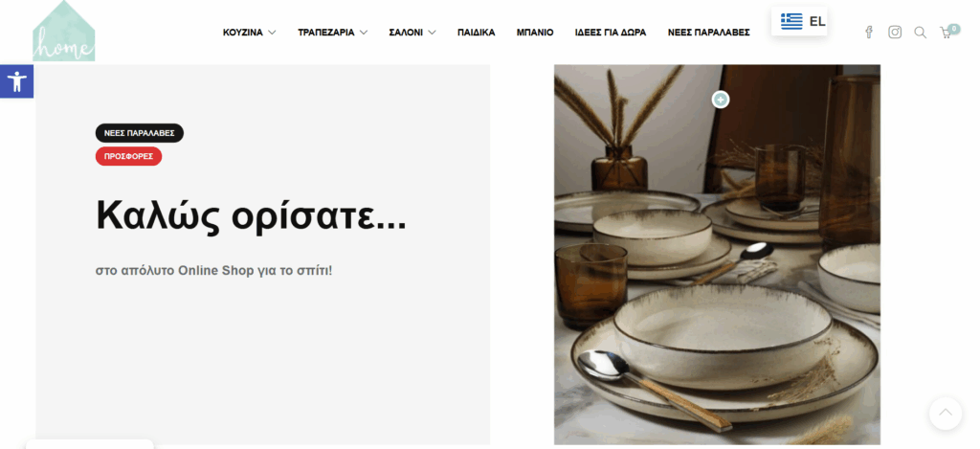Click the search magnifier icon

920,33
